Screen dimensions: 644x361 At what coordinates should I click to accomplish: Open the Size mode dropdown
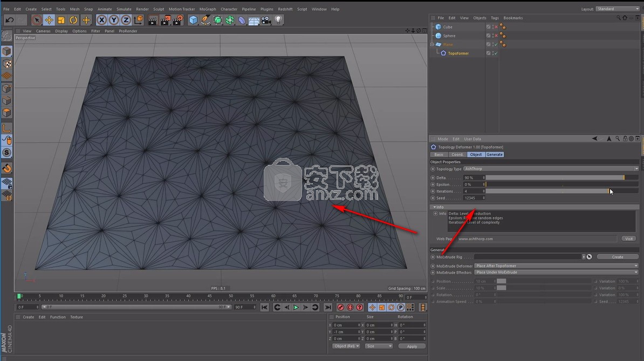coord(379,346)
